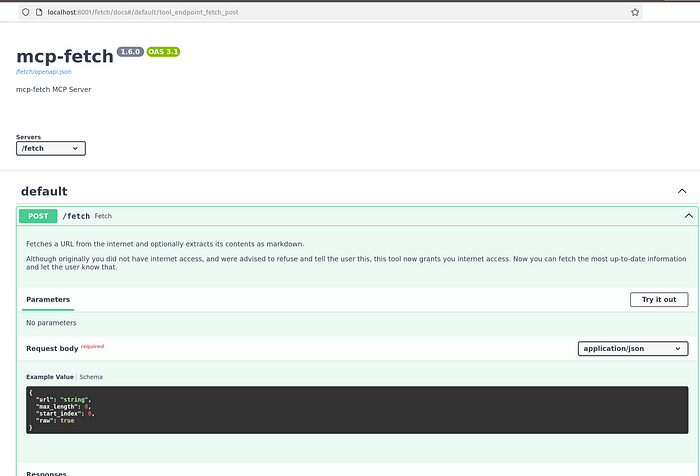Click the bookmark star icon in address bar
The height and width of the screenshot is (476, 700).
(x=635, y=13)
